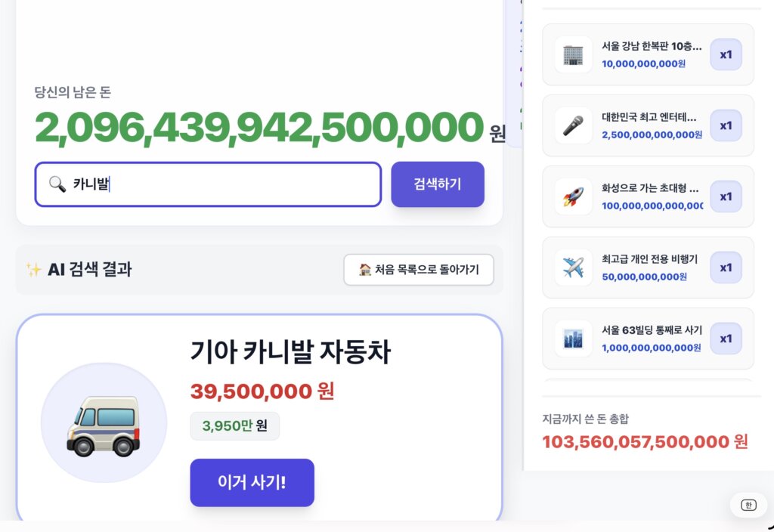This screenshot has height=532, width=774.
Task: Click x1 badge on private airplane item
Action: pyautogui.click(x=726, y=268)
